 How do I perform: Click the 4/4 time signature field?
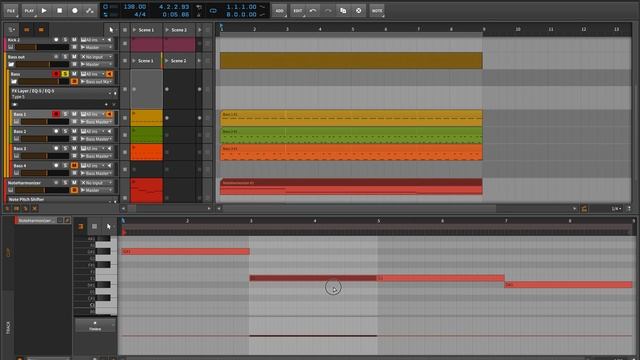pos(140,14)
